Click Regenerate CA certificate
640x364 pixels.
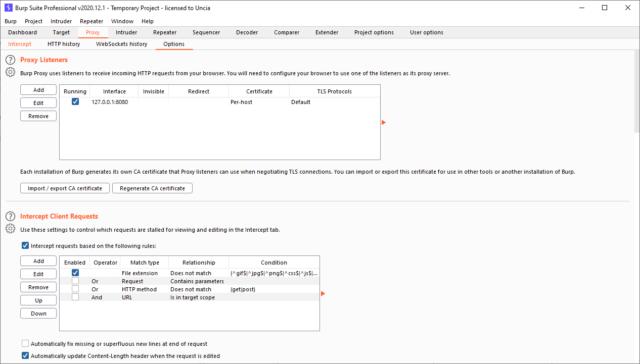pyautogui.click(x=152, y=188)
